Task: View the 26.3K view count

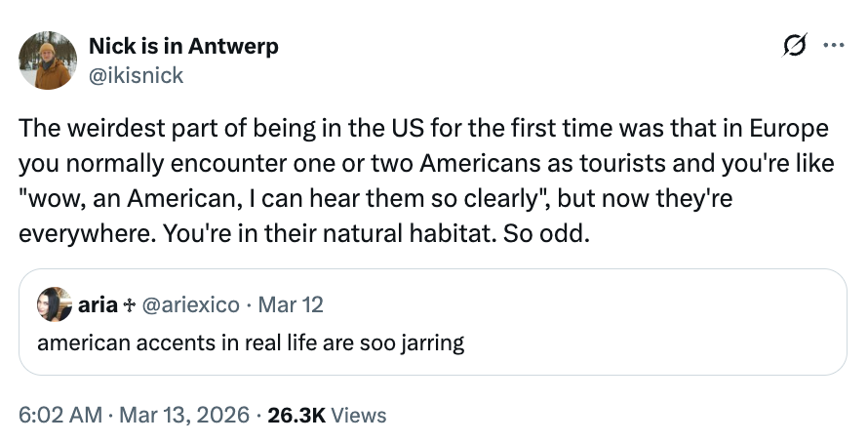Action: coord(296,415)
